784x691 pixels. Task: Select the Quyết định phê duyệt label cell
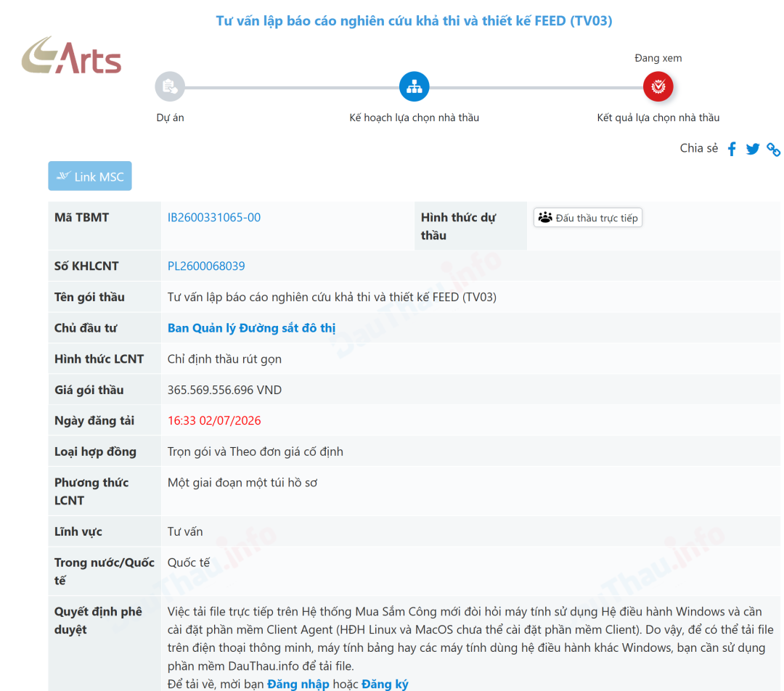[x=105, y=644]
